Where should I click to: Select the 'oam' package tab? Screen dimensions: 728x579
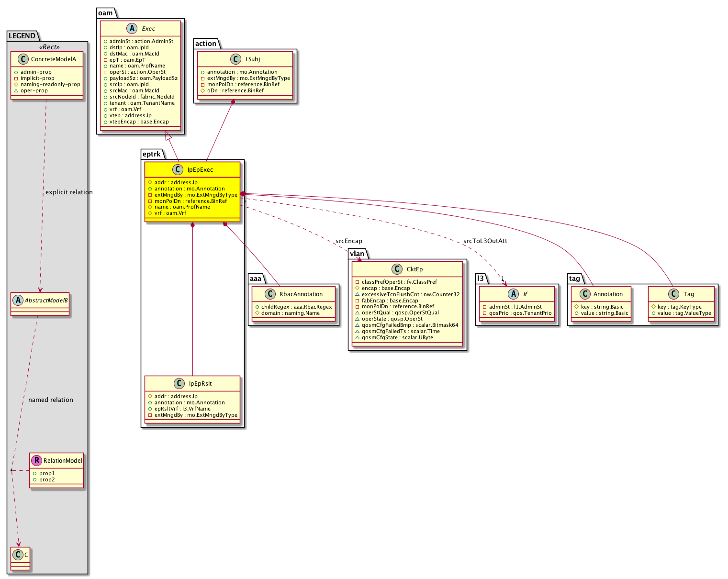coord(106,13)
